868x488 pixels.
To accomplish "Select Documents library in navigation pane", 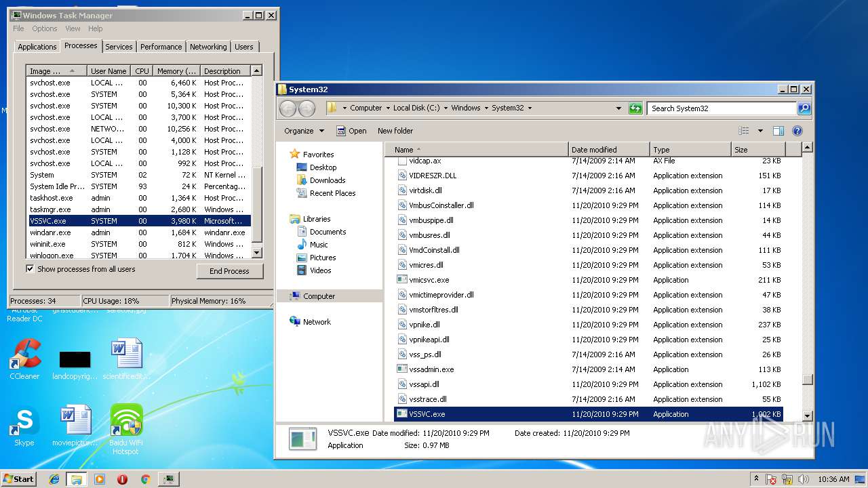I will click(328, 232).
